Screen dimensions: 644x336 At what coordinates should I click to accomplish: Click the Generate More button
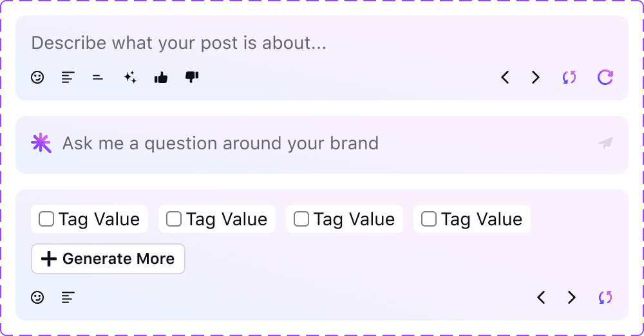tap(108, 259)
